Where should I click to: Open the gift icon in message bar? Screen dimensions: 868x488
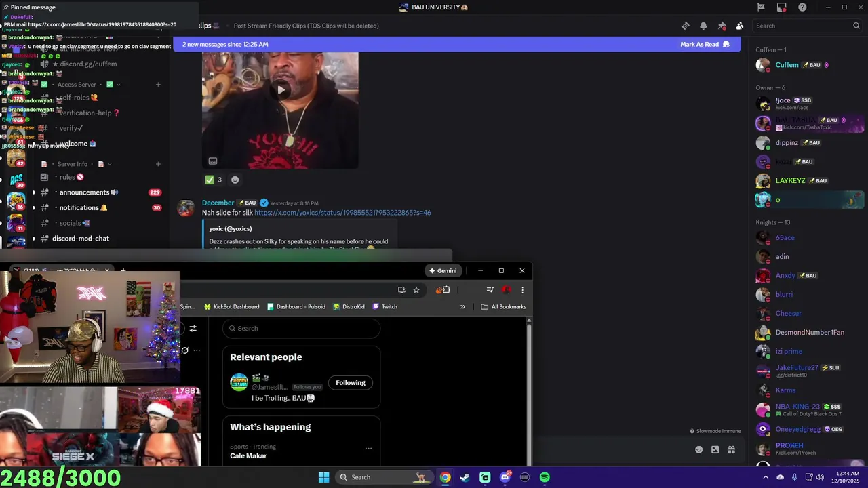click(731, 449)
